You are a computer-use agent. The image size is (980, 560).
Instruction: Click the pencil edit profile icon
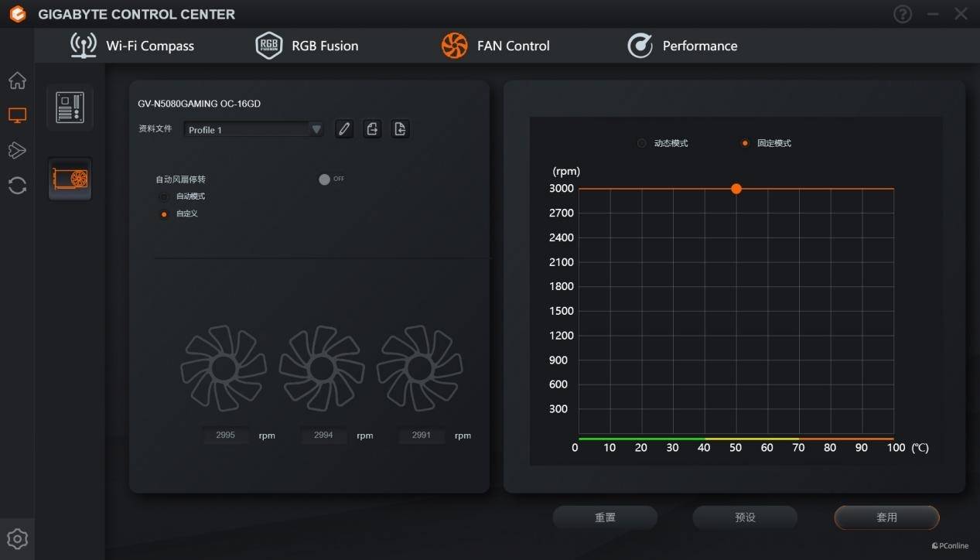click(344, 129)
